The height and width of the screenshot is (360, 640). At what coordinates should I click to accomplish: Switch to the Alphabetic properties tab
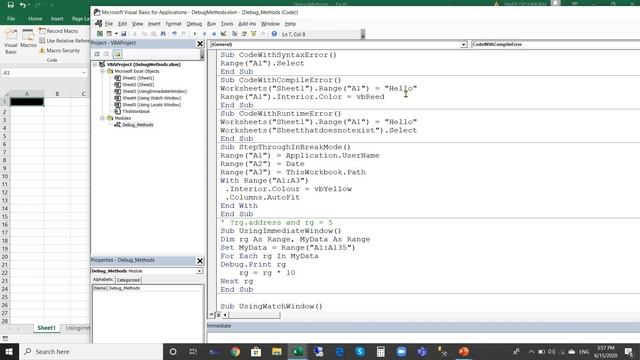103,280
